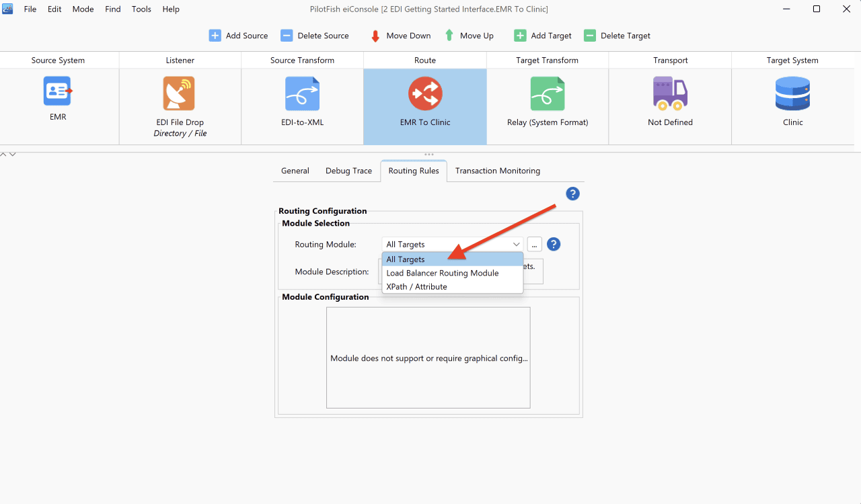Screen dimensions: 861x504
Task: Click the PilotFish app icon in title bar
Action: pos(8,9)
